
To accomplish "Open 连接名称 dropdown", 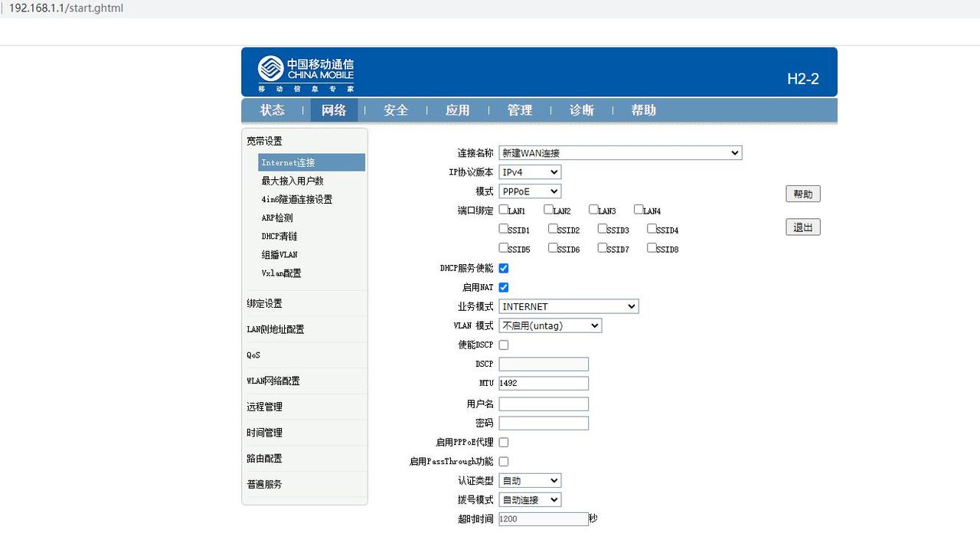I will [x=620, y=153].
